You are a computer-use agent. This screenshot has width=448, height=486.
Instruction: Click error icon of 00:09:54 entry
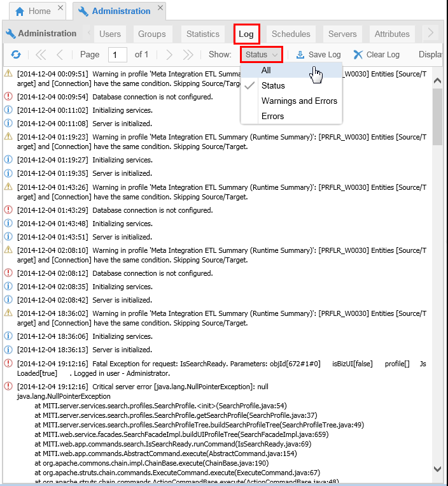click(8, 96)
